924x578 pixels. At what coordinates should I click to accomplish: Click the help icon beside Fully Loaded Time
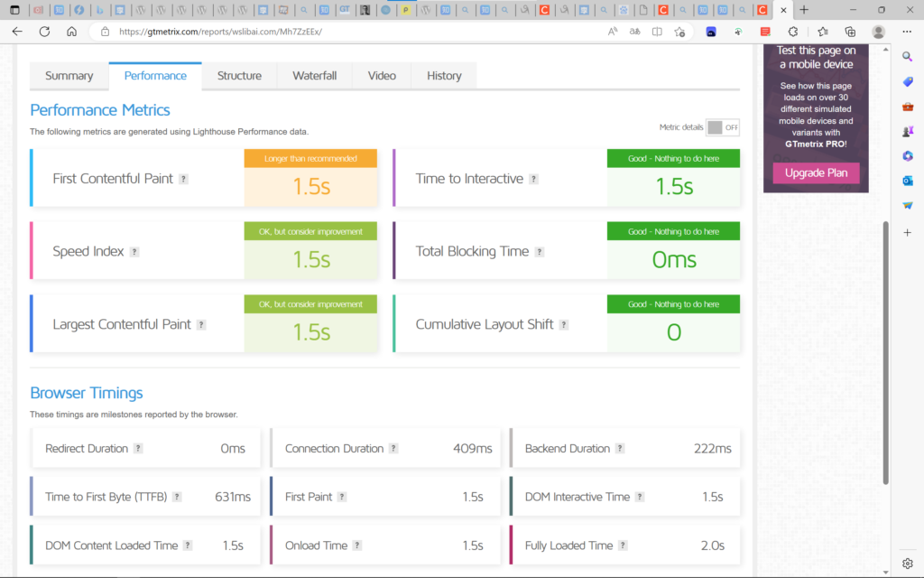(x=623, y=545)
